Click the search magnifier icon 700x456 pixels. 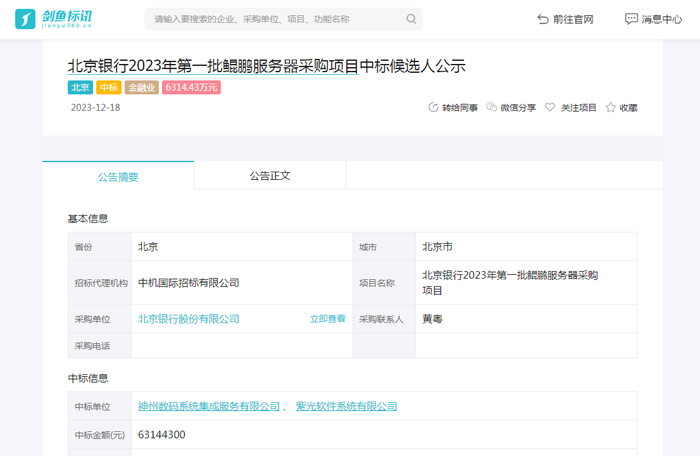tap(411, 19)
